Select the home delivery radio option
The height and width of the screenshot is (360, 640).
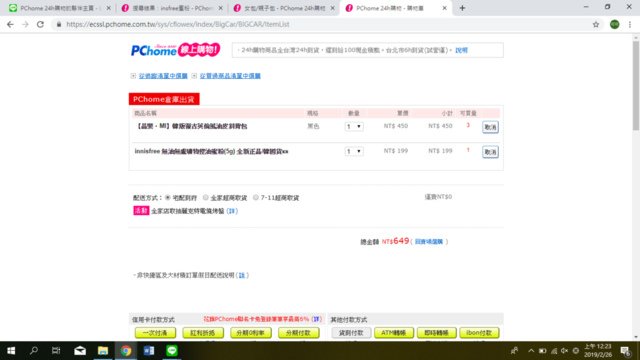click(x=168, y=198)
